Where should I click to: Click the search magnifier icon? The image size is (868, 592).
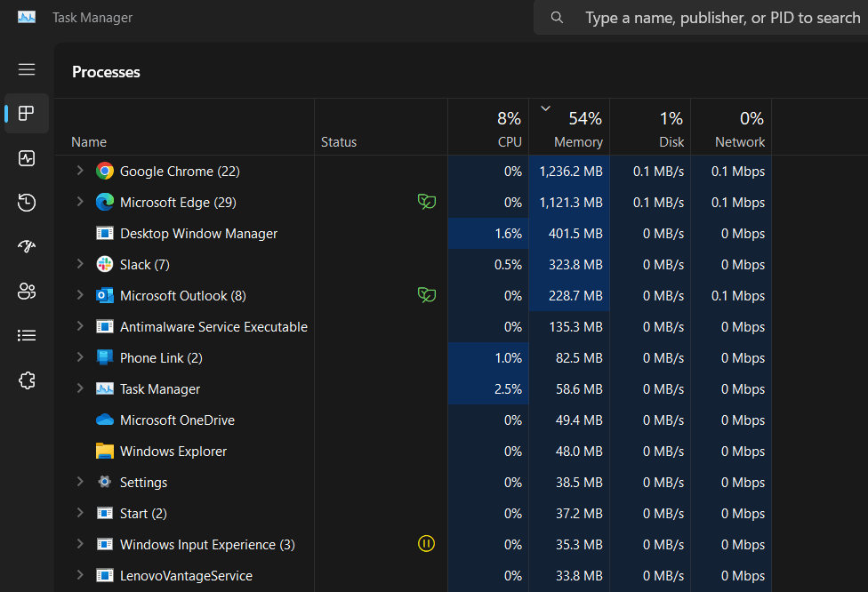[x=557, y=18]
